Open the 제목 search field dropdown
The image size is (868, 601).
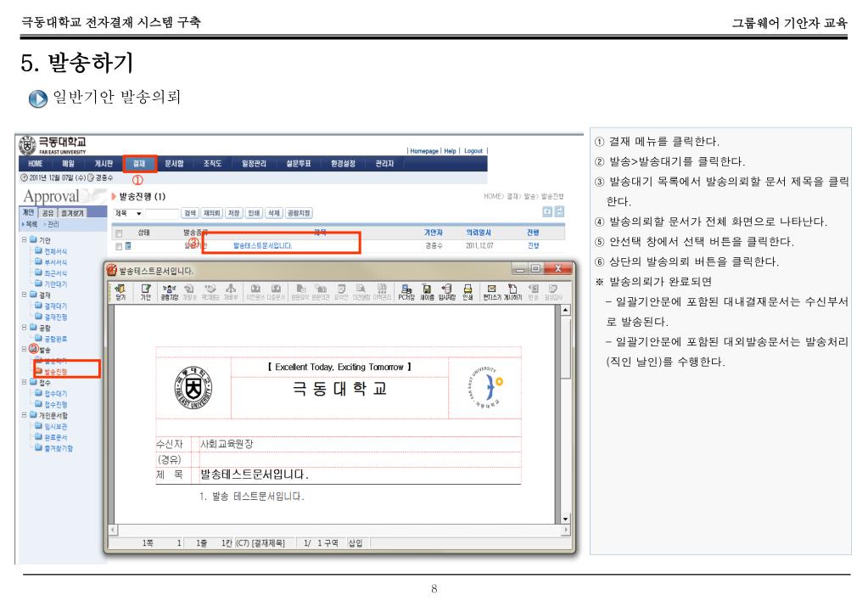point(139,213)
